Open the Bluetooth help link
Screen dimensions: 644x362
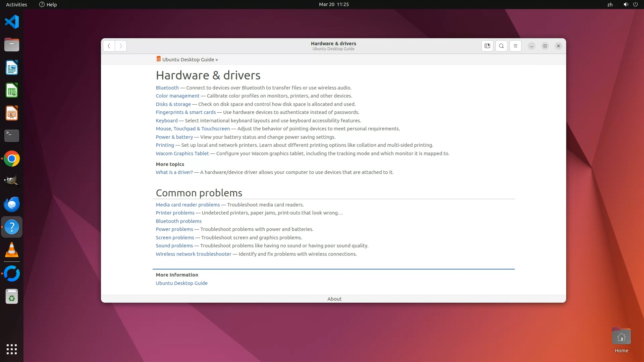[x=167, y=88]
